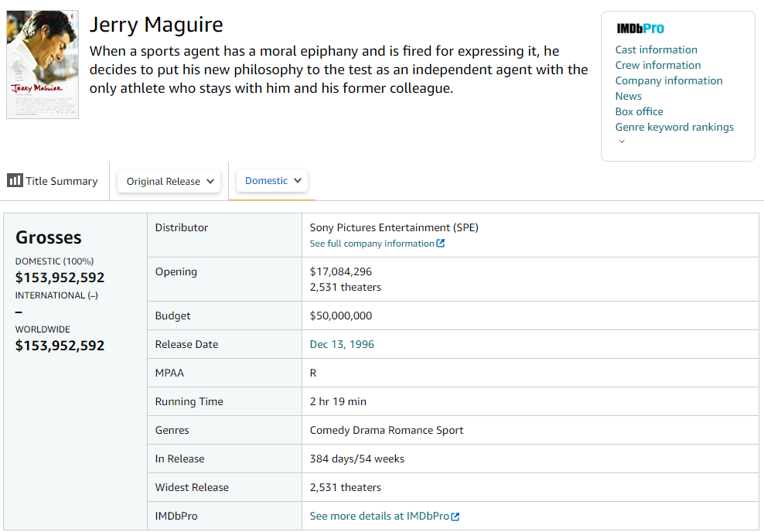Viewport: 764px width, 532px height.
Task: Open the Original Release dropdown
Action: click(169, 181)
